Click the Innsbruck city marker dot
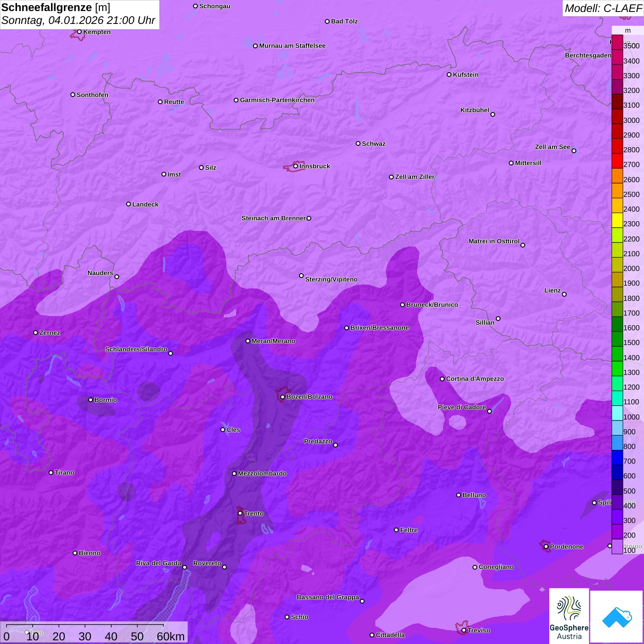This screenshot has height=644, width=644. click(x=295, y=166)
